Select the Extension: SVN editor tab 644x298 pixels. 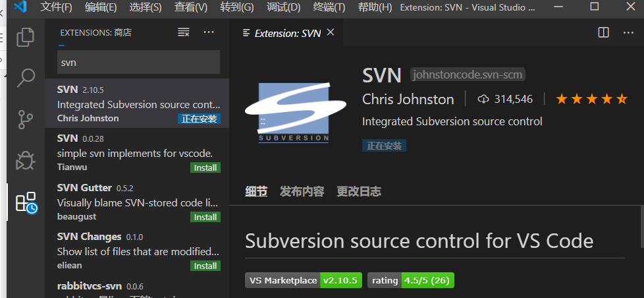(x=286, y=33)
